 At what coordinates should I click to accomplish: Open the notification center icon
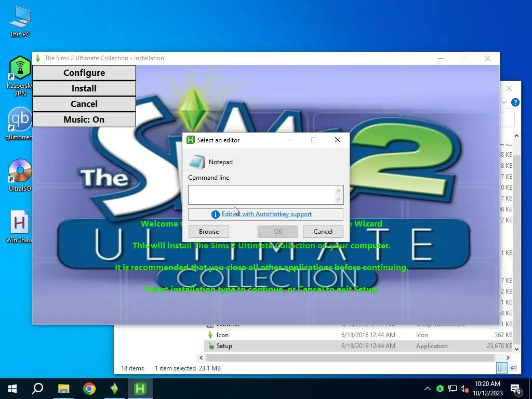point(516,389)
